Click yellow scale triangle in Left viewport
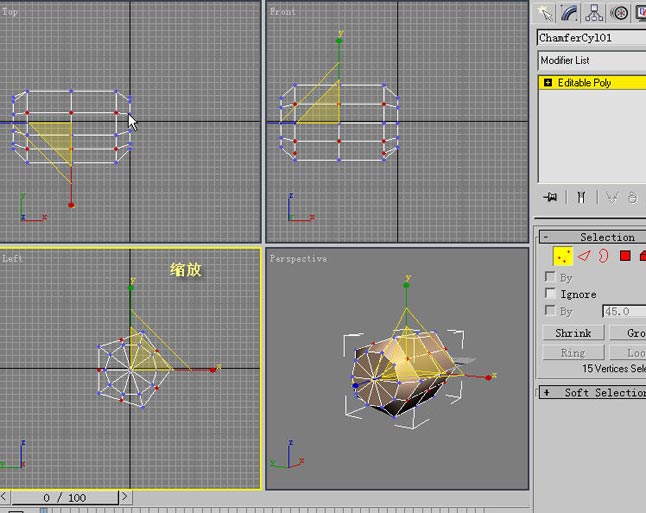 pos(145,354)
